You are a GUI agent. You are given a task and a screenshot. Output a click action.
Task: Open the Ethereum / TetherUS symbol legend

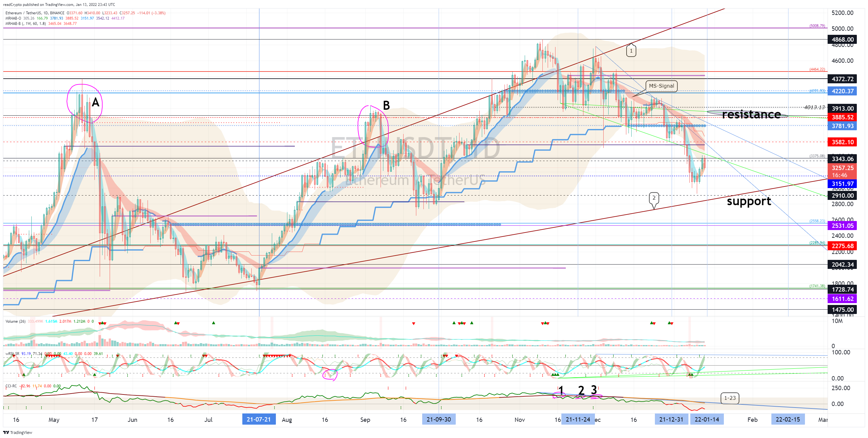point(35,13)
